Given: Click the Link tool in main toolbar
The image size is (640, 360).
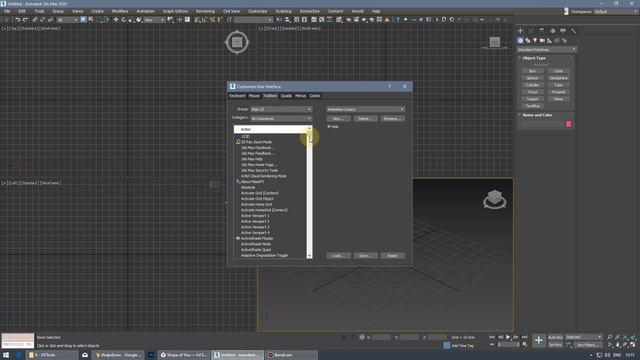Looking at the screenshot, I should pos(35,20).
